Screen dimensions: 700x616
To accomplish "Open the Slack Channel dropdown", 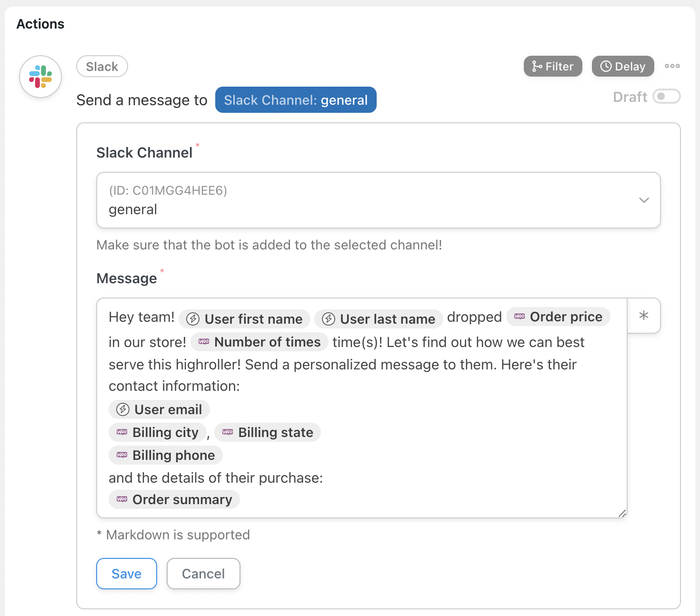I will pyautogui.click(x=379, y=200).
